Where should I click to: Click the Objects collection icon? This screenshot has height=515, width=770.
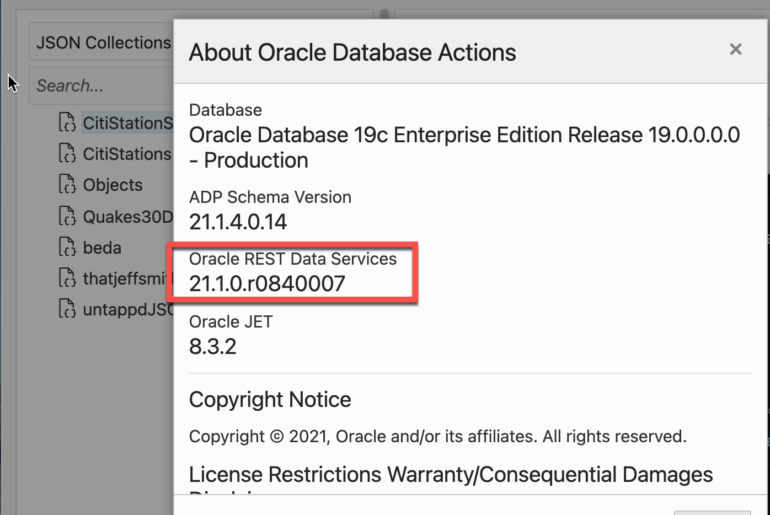click(x=67, y=185)
